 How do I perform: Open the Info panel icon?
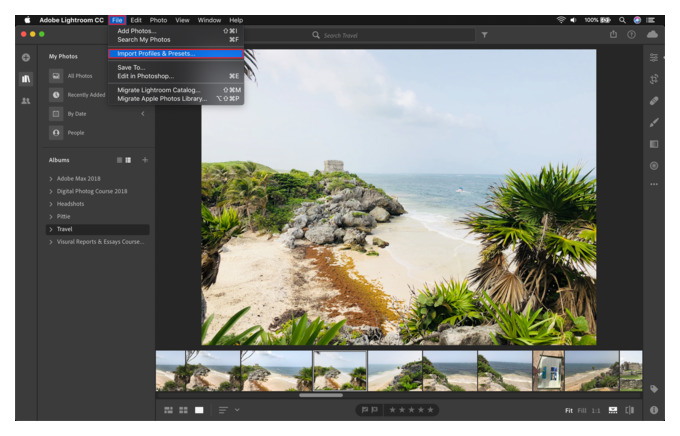(654, 410)
